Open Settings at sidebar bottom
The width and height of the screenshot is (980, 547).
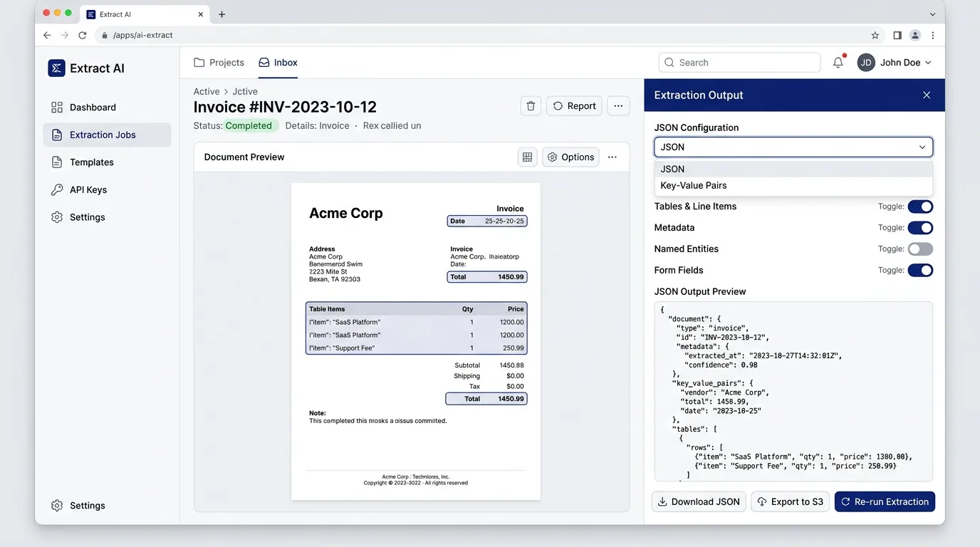107,506
